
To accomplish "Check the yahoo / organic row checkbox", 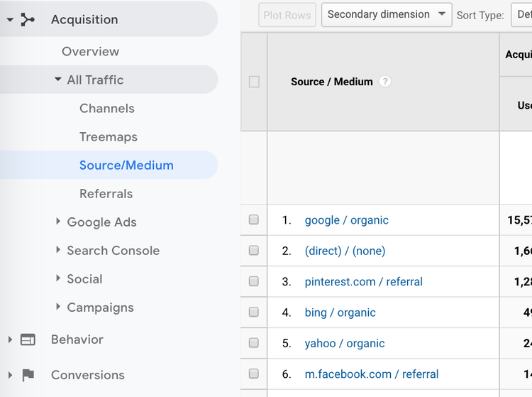I will point(253,342).
